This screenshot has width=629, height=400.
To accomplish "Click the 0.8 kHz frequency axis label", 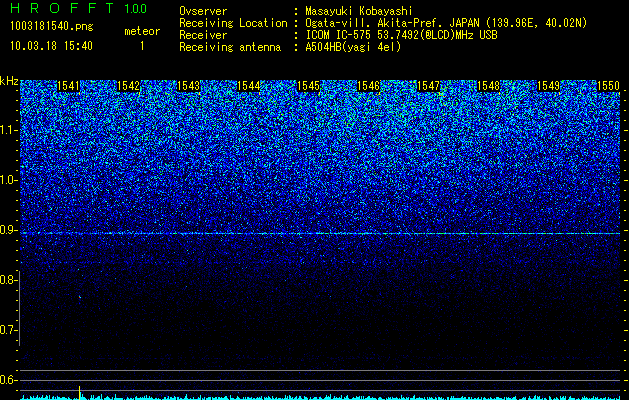I will (7, 280).
